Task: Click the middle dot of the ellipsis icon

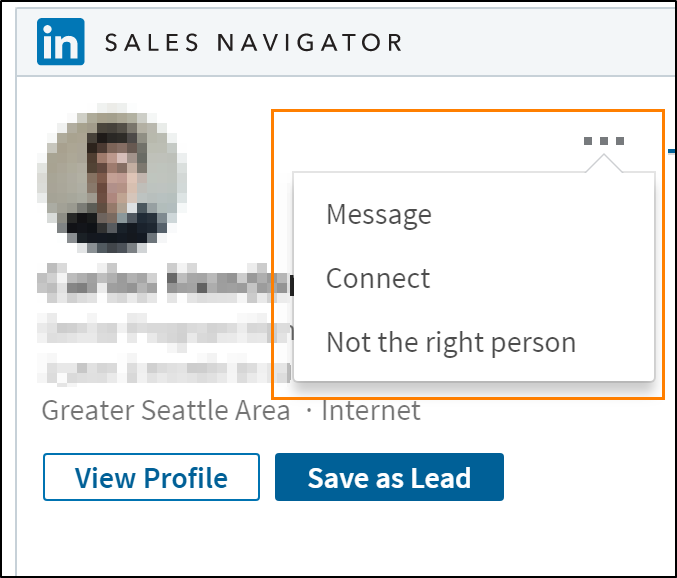Action: click(x=604, y=141)
